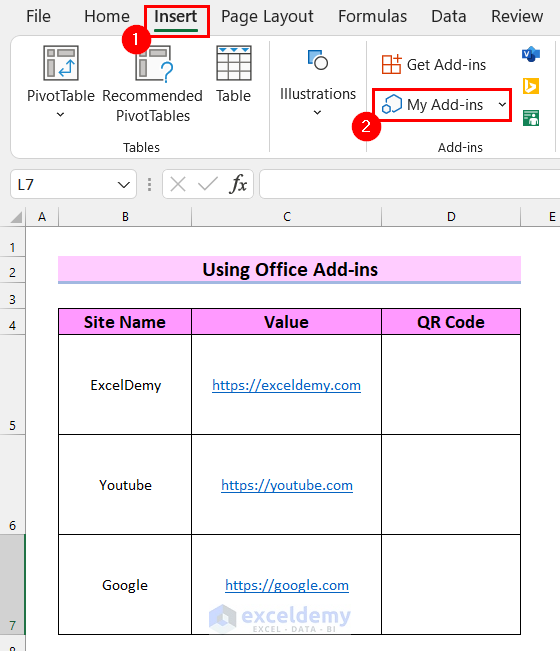Select row 6 header
The image size is (560, 651).
[12, 485]
